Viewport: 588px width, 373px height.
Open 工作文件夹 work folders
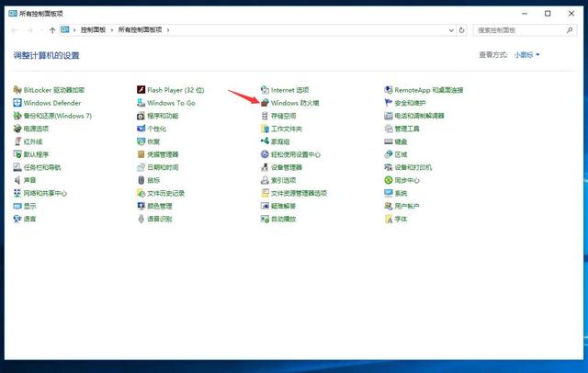coord(281,129)
